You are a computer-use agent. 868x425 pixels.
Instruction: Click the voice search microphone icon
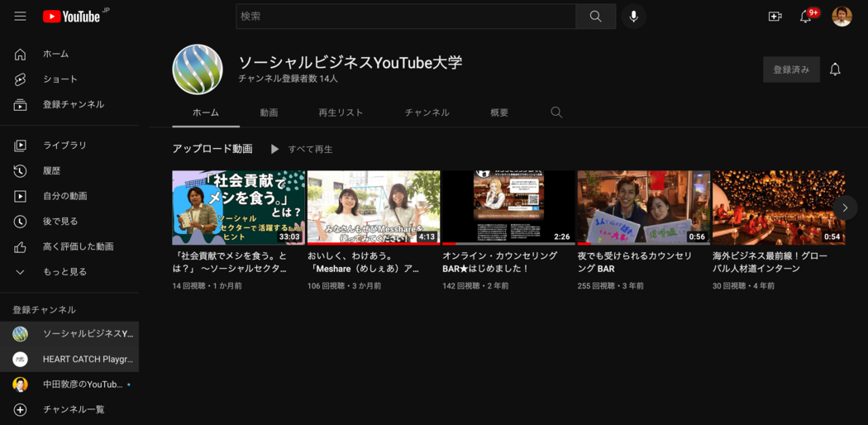coord(633,17)
